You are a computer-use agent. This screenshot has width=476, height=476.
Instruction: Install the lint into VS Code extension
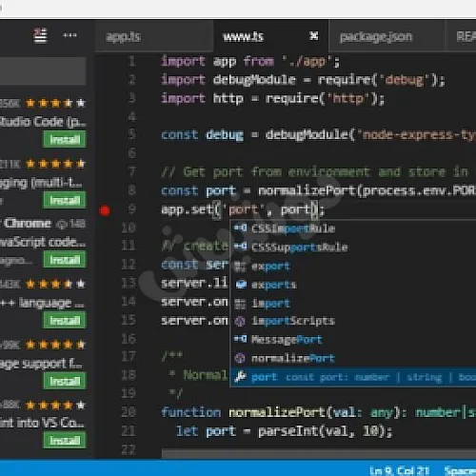click(x=65, y=441)
